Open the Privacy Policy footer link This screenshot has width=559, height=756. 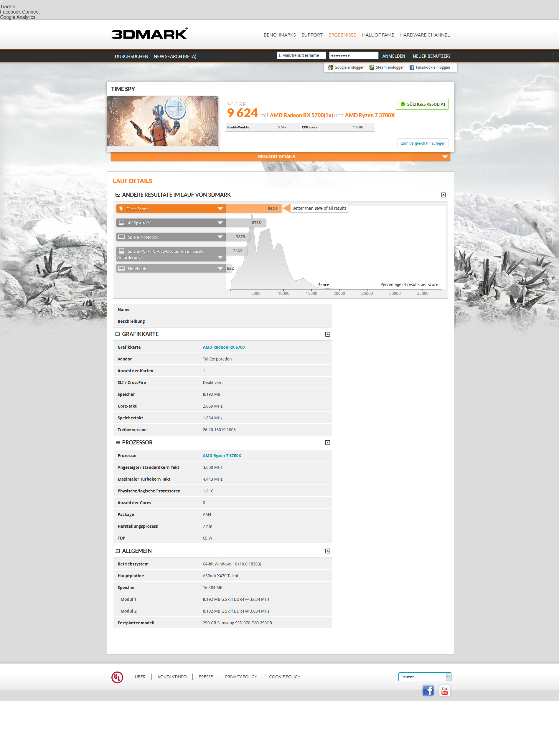pos(241,677)
